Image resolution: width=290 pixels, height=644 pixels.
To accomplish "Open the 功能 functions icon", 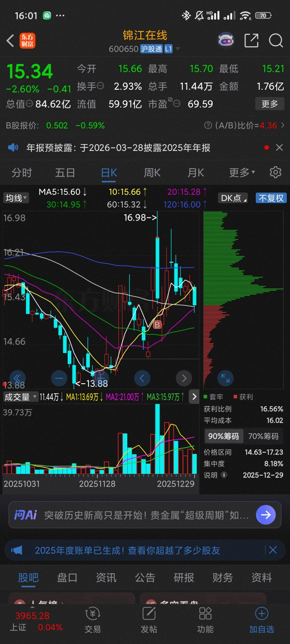I will coord(205,620).
